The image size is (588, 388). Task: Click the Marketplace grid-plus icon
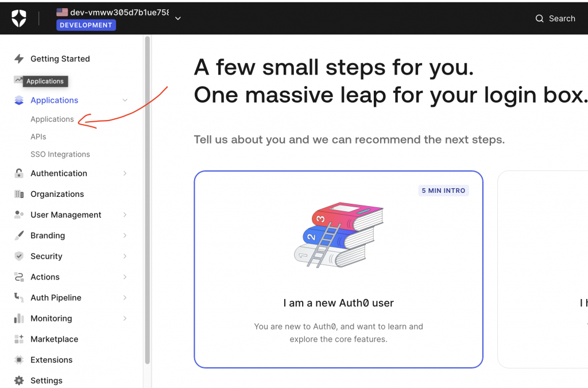click(19, 339)
